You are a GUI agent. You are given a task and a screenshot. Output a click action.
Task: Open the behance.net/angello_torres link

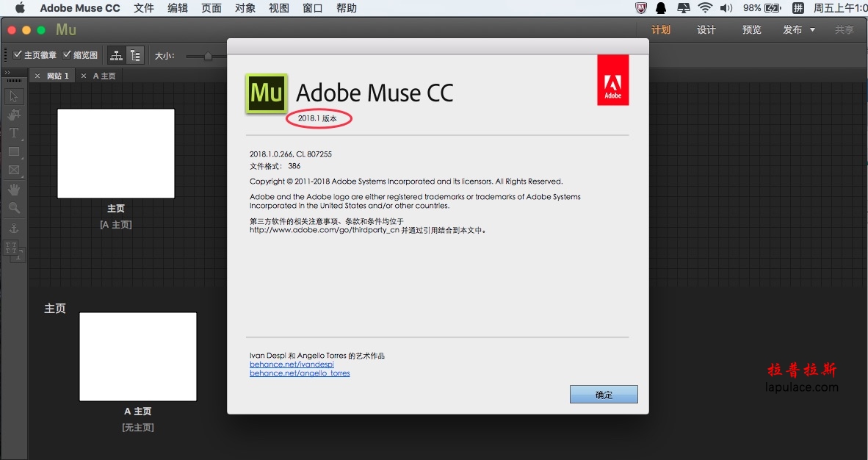tap(300, 373)
